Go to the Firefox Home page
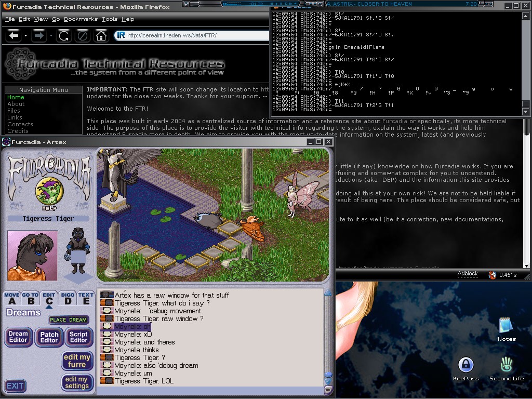The image size is (532, 399). (x=101, y=35)
